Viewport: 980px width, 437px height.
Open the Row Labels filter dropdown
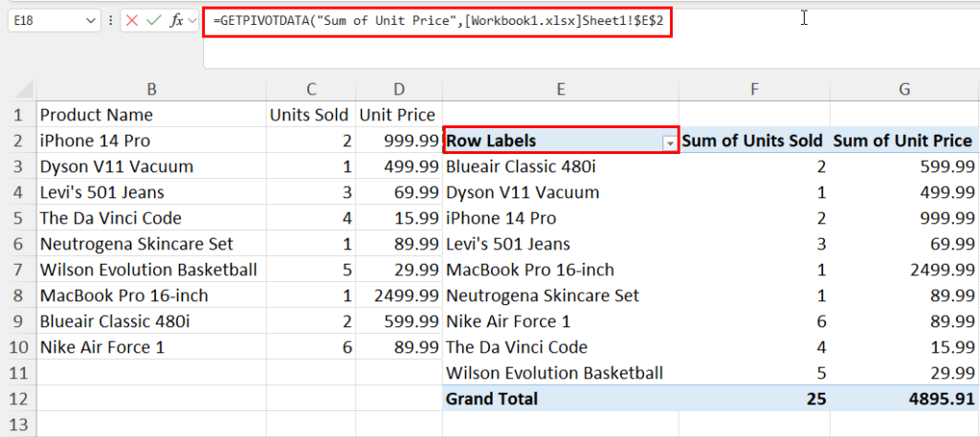click(x=671, y=143)
